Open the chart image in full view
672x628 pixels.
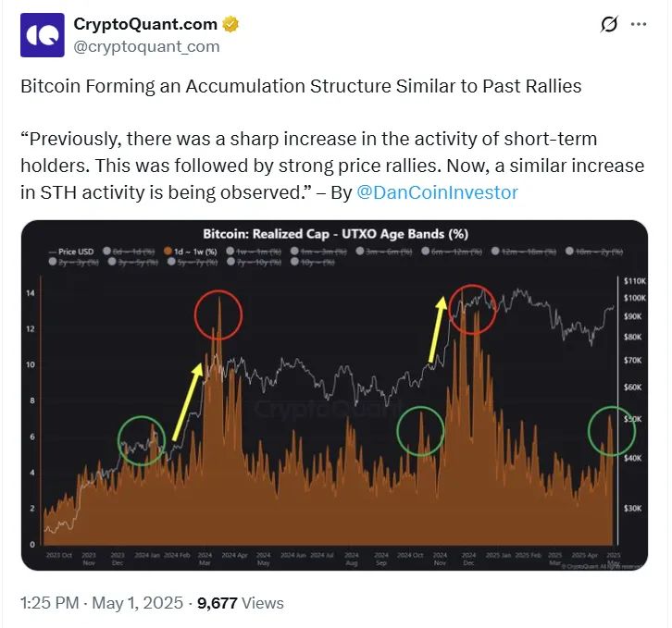334,398
